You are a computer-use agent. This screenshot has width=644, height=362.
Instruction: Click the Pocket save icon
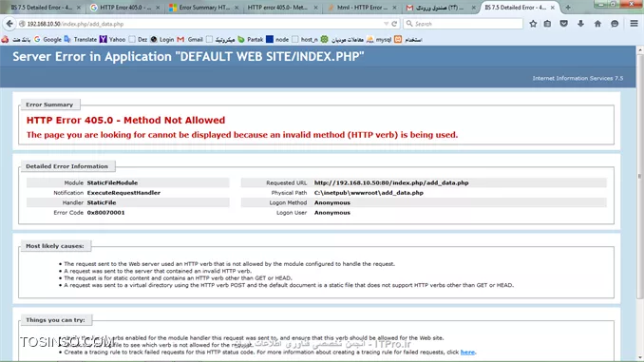(564, 24)
